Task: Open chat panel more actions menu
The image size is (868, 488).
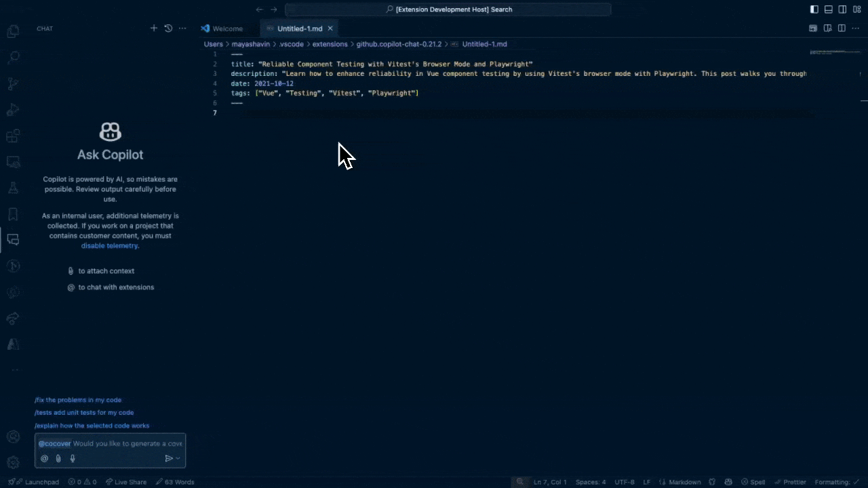Action: pyautogui.click(x=182, y=28)
